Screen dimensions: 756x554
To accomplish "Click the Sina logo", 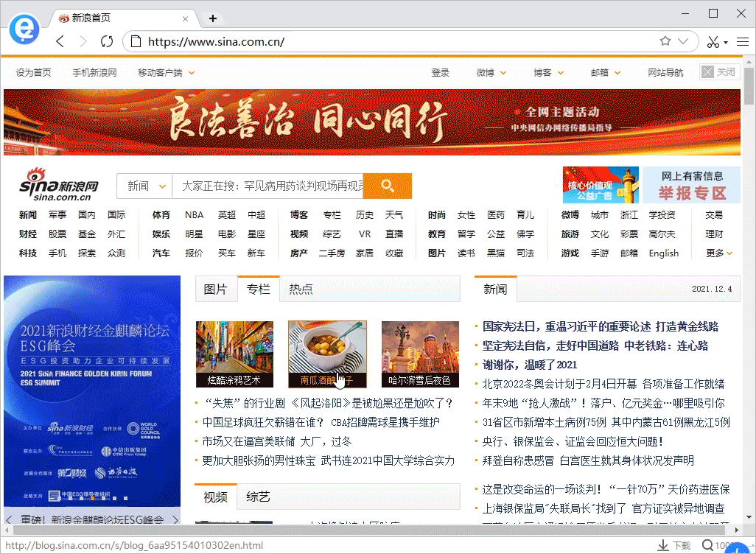I will (59, 185).
